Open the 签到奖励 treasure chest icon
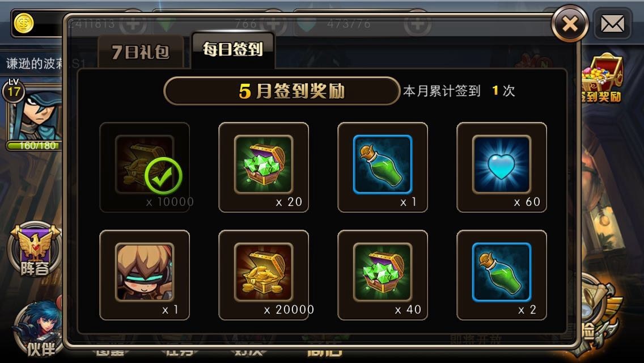Image resolution: width=644 pixels, height=363 pixels. tap(601, 78)
